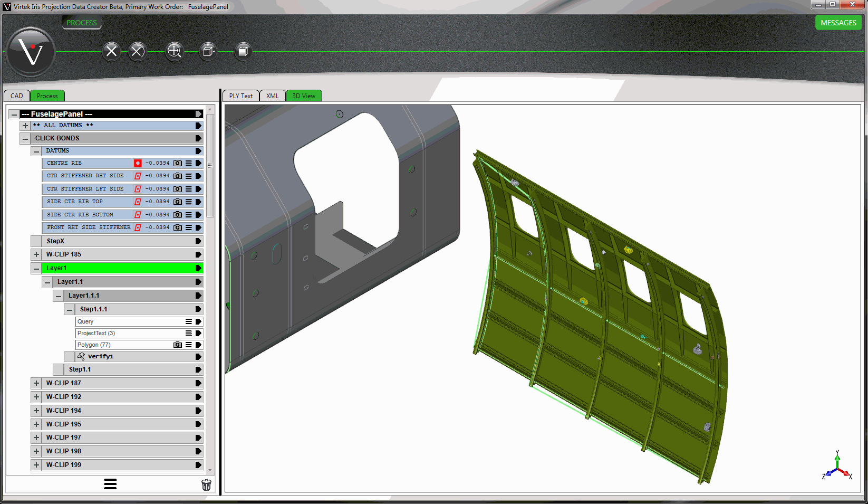Select the 3D View tab
This screenshot has width=868, height=504.
[x=304, y=96]
